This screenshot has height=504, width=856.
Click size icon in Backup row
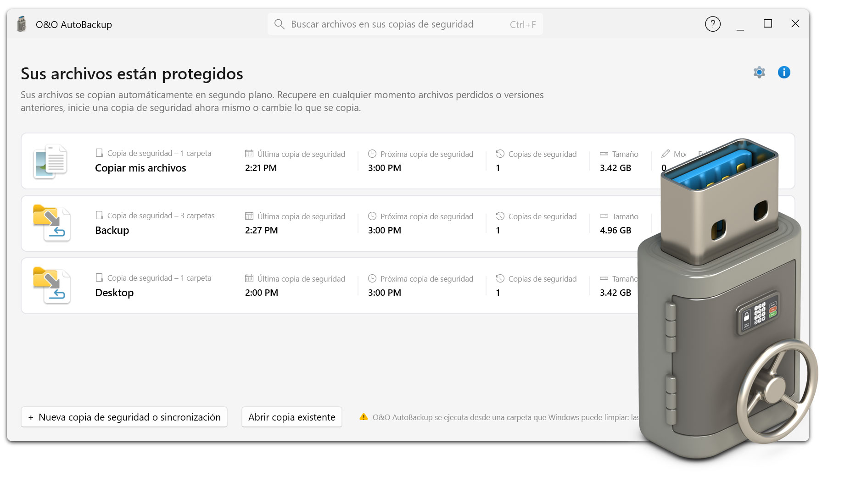(x=604, y=216)
